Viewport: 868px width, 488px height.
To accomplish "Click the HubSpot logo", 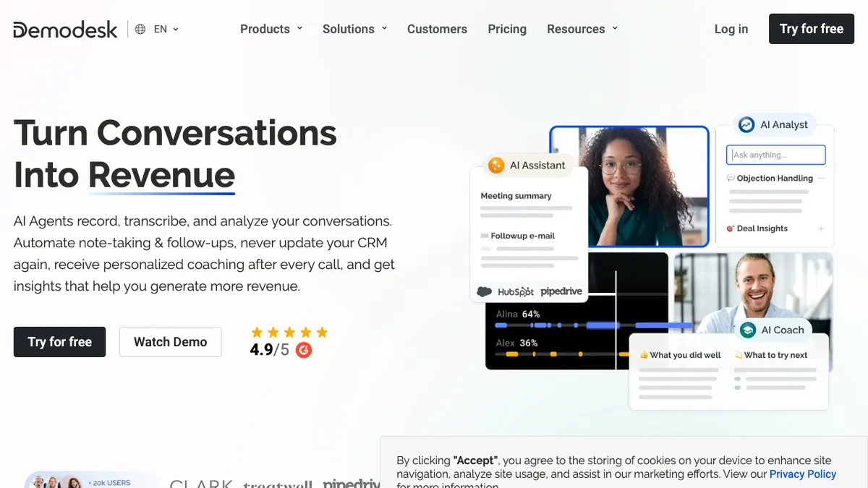I will point(516,292).
